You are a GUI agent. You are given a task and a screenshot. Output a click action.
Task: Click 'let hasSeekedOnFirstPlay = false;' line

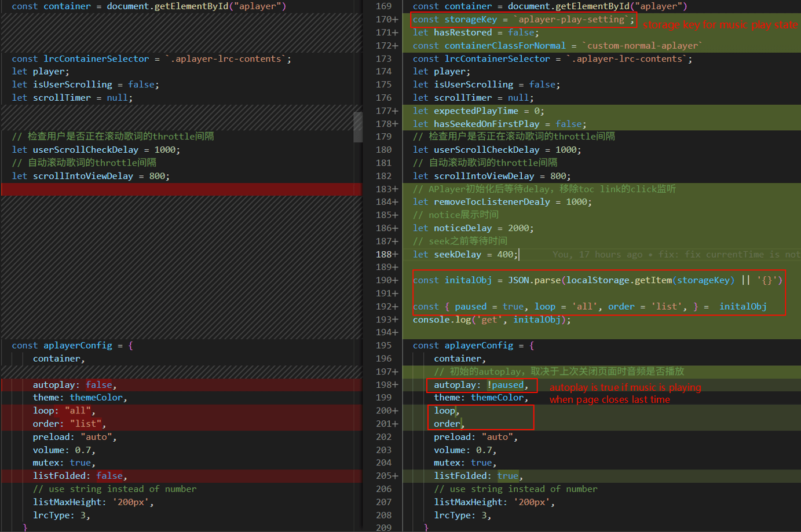(499, 124)
